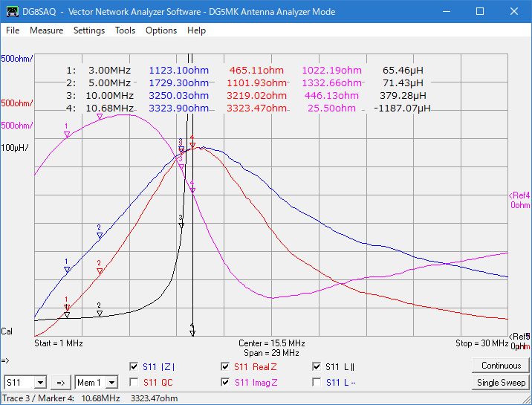Click the 100µH/ scale label
This screenshot has width=532, height=405.
15,148
